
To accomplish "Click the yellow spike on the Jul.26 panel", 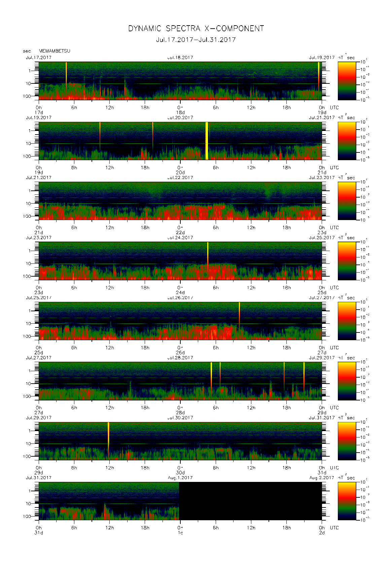I will (239, 315).
